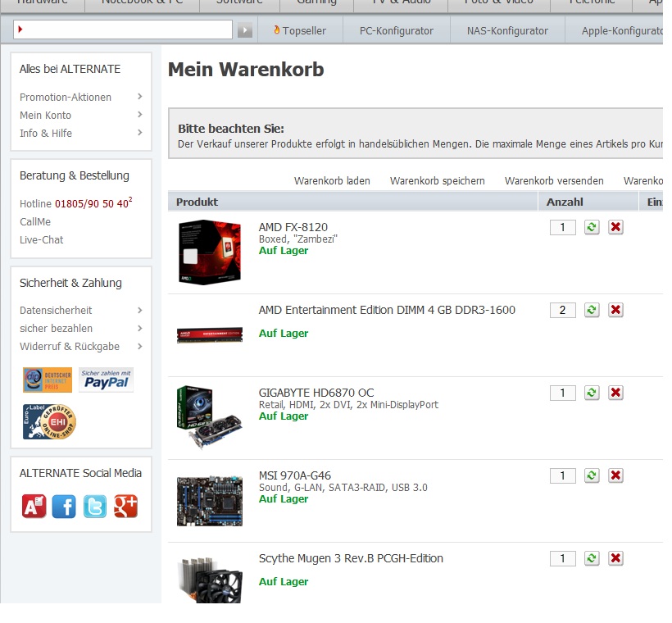Delete AMD Entertainment Edition DIMM from cart
This screenshot has height=623, width=672.
615,310
